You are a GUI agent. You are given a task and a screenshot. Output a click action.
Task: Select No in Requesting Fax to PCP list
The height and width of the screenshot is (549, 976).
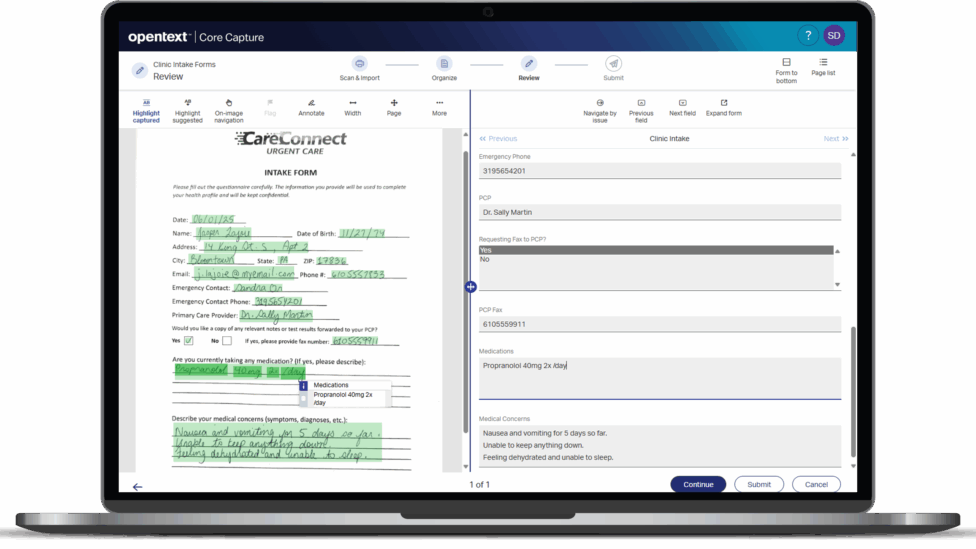655,260
